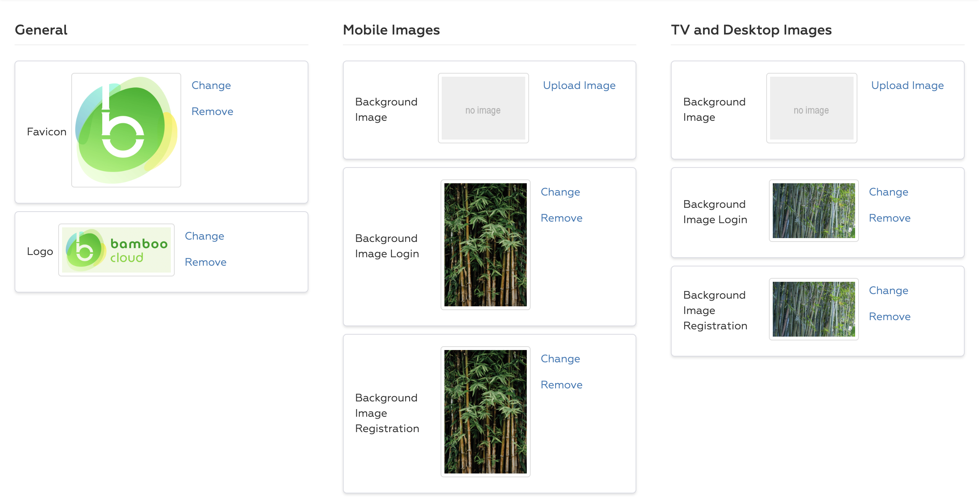This screenshot has width=980, height=503.
Task: Change the TV and Desktop Background Image Login
Action: coord(888,192)
